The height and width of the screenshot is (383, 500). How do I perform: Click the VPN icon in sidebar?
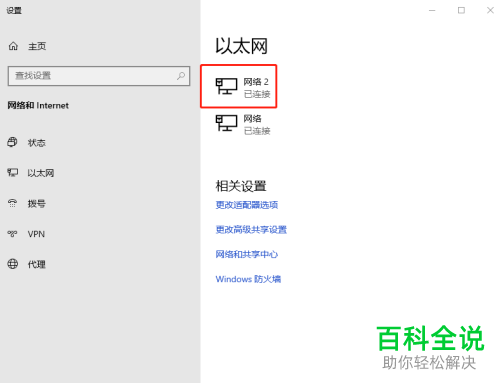12,234
